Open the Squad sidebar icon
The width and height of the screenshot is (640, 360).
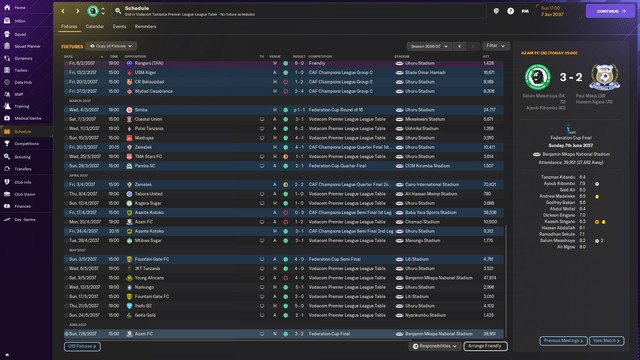[7, 34]
